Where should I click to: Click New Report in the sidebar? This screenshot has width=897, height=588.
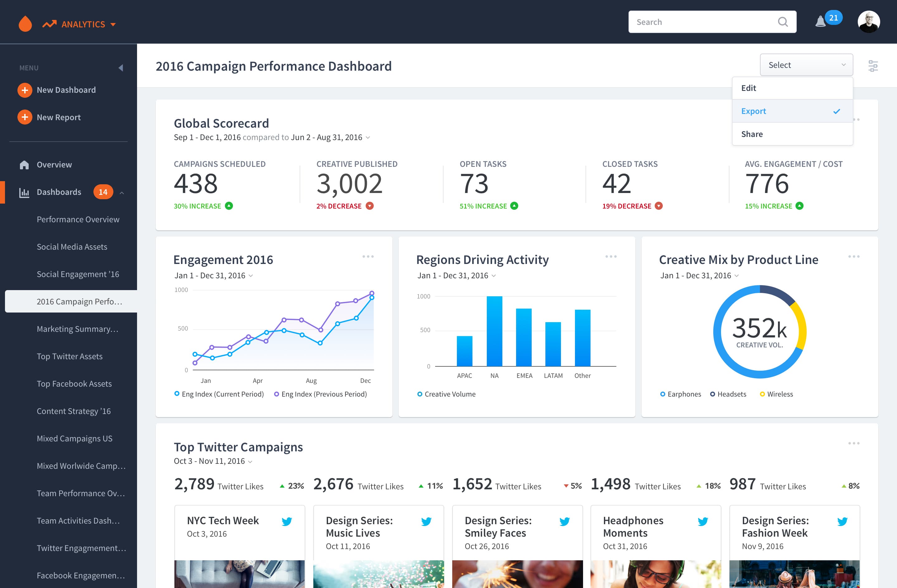click(59, 117)
